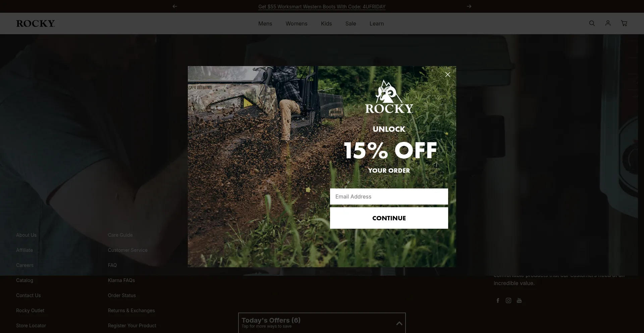Visit Rocky's Facebook page icon
The width and height of the screenshot is (644, 333).
(498, 300)
